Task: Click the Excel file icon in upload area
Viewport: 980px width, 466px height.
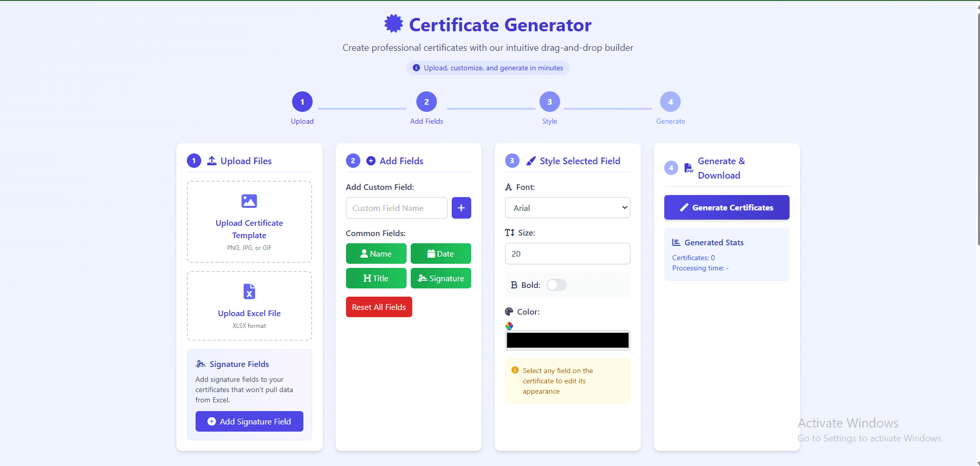Action: 249,292
